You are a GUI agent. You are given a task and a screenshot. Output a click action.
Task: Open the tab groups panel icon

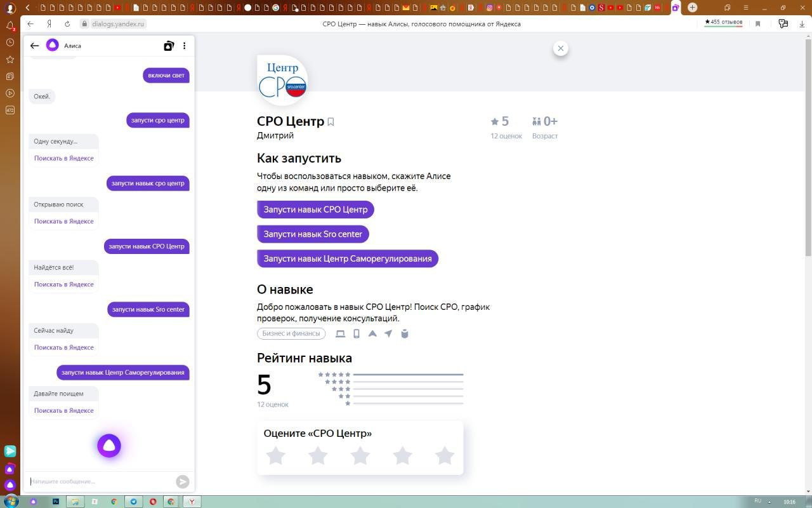pyautogui.click(x=728, y=8)
